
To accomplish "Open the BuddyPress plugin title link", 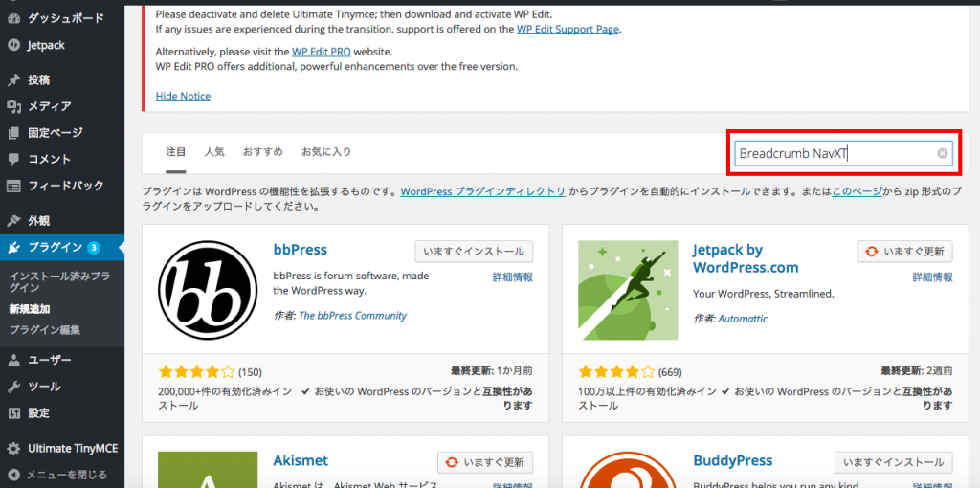I will pos(733,460).
